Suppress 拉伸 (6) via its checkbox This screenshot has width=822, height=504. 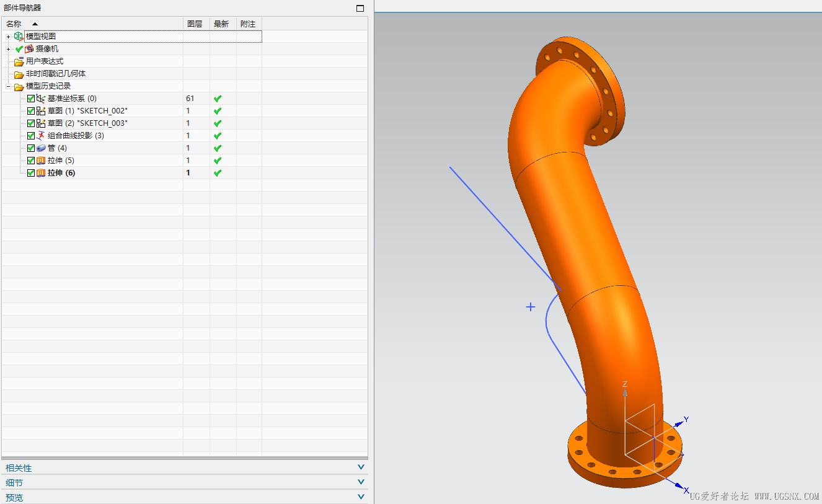click(x=31, y=173)
